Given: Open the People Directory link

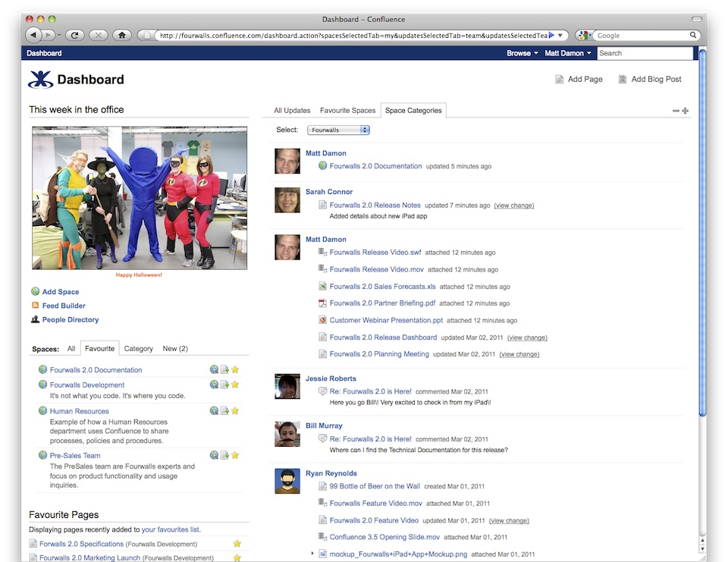Looking at the screenshot, I should pos(70,320).
